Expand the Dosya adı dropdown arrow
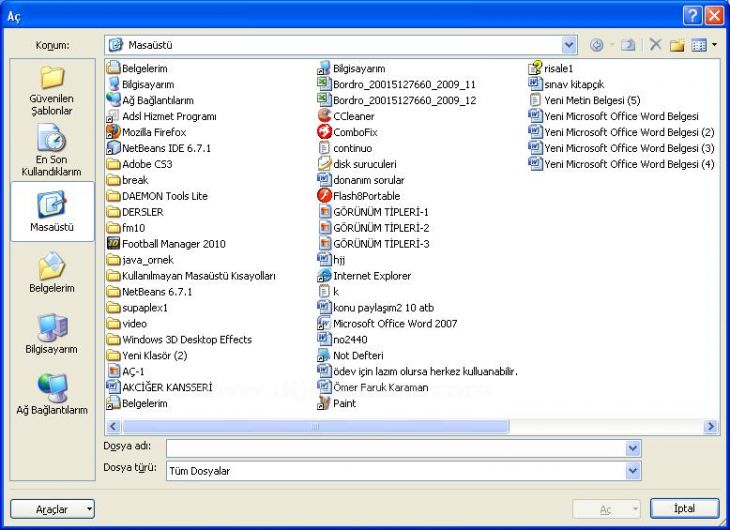Viewport: 730px width, 530px height. [632, 448]
